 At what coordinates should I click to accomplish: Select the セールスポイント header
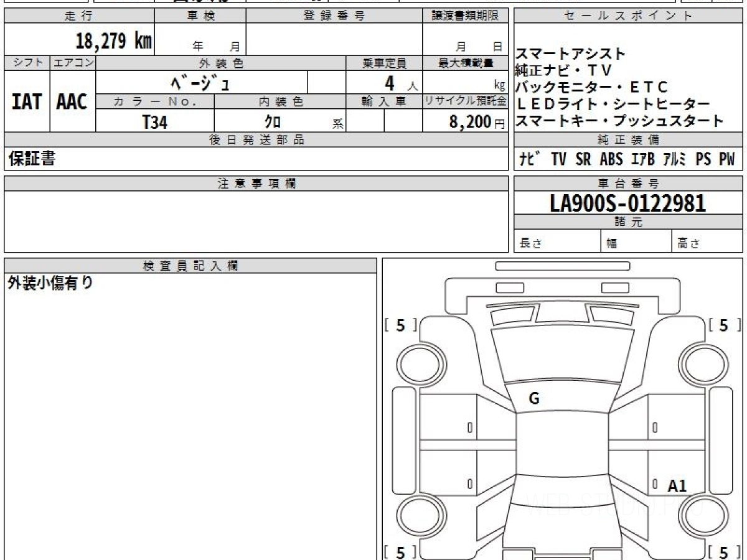coord(628,16)
